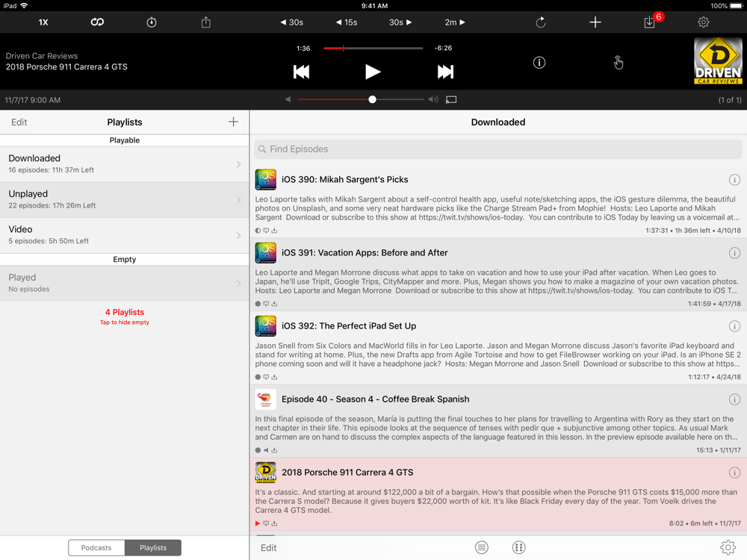Select iOS 392: The Perfect iPad Set Up
This screenshot has width=747, height=560.
[x=498, y=348]
